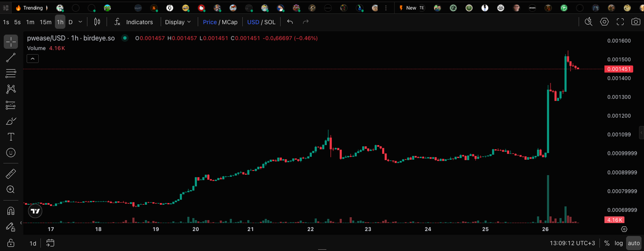The height and width of the screenshot is (251, 644).
Task: Expand the right side panel arrow
Action: click(641, 132)
